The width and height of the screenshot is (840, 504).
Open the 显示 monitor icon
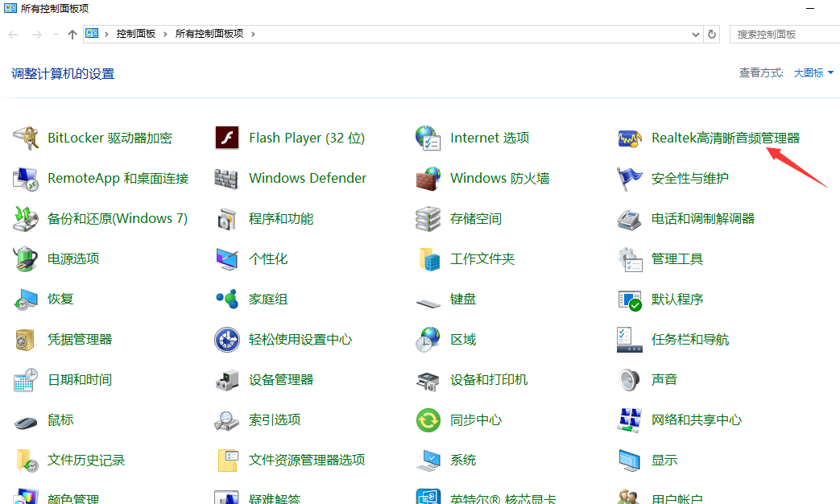(630, 461)
